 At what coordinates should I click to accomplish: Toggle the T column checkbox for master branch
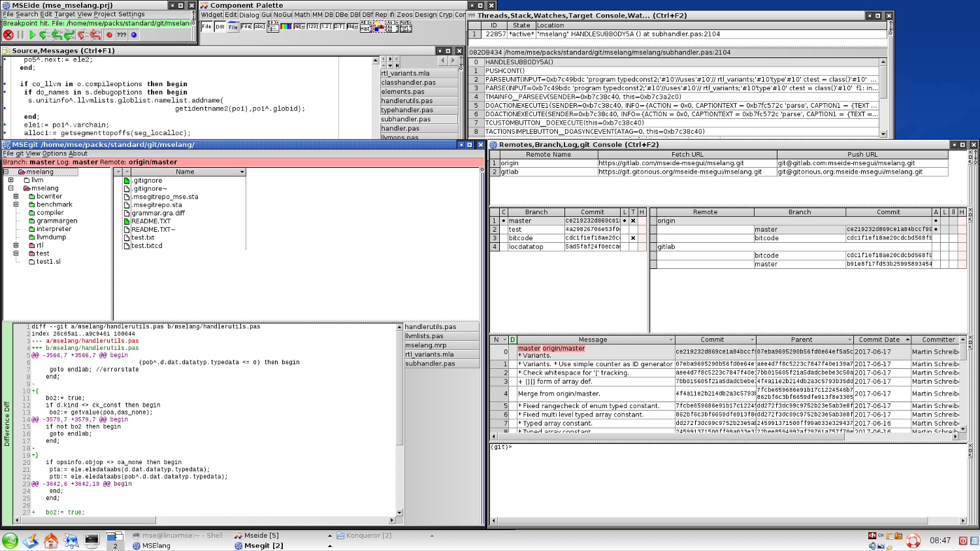[x=633, y=221]
